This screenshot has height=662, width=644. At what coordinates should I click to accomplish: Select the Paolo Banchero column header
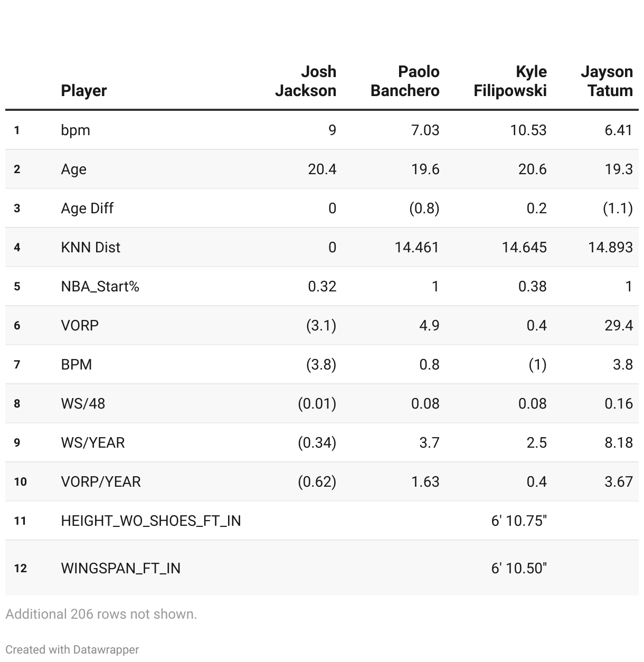405,81
